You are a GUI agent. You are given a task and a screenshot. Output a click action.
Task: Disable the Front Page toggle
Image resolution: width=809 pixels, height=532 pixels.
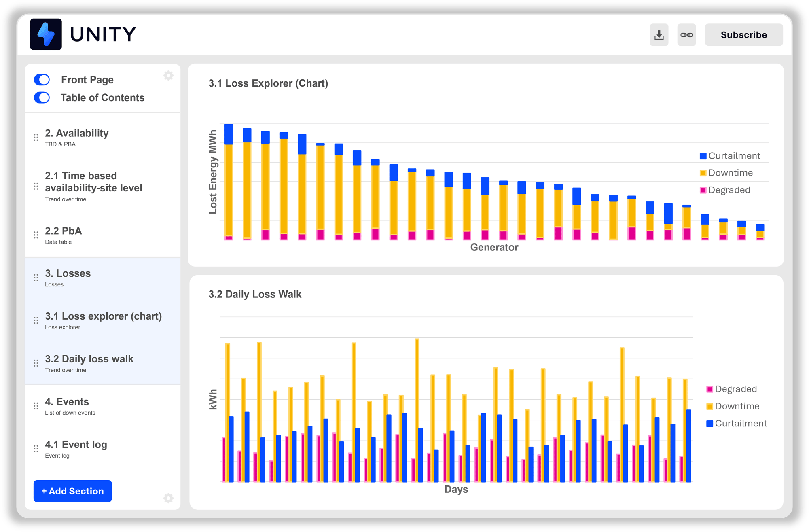42,80
